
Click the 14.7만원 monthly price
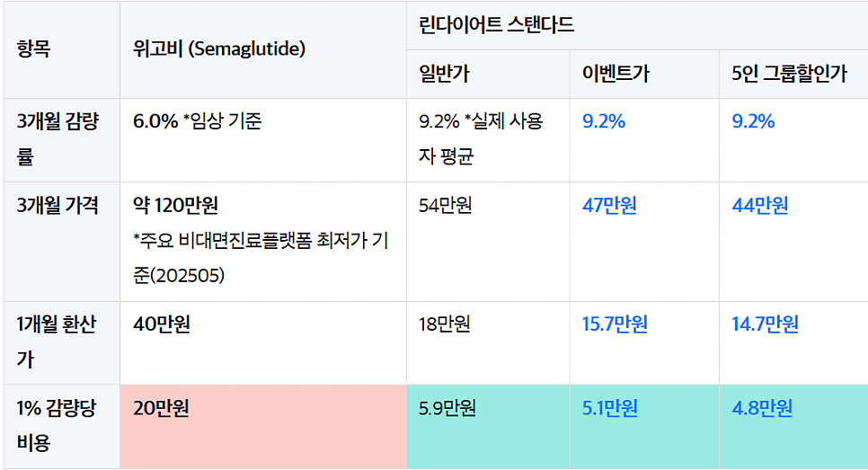765,324
